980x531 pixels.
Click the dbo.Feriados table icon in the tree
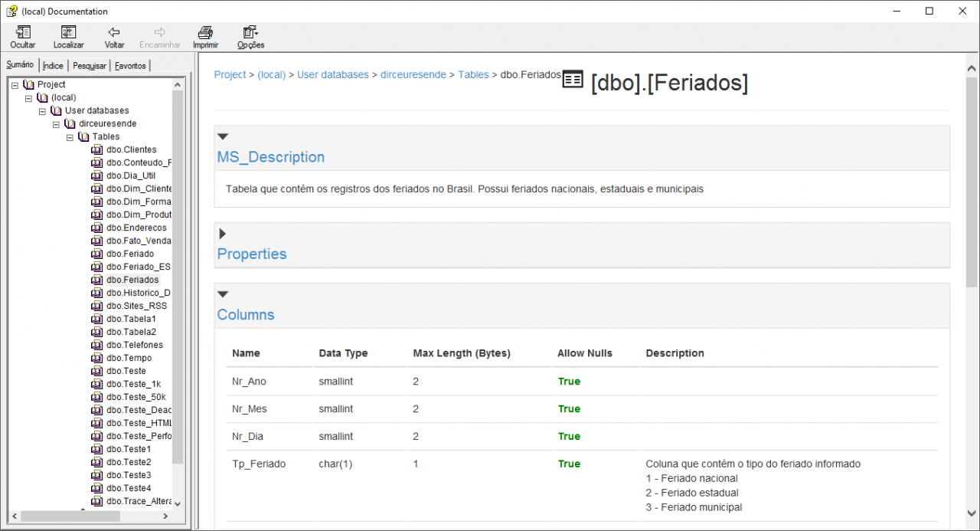(96, 280)
